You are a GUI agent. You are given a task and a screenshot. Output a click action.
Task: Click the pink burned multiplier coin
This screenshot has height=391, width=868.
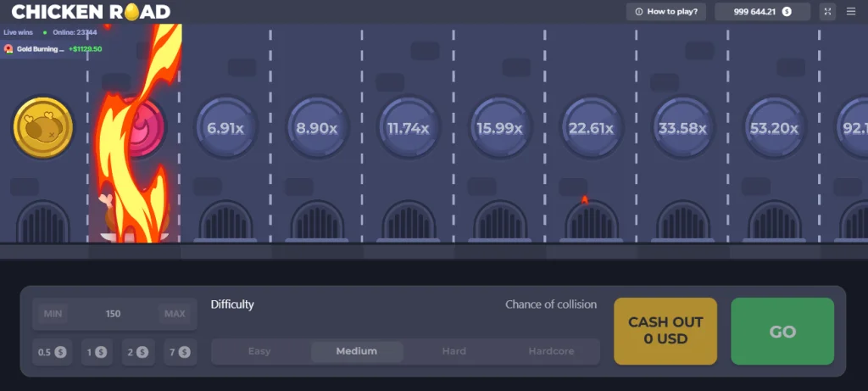pyautogui.click(x=140, y=127)
